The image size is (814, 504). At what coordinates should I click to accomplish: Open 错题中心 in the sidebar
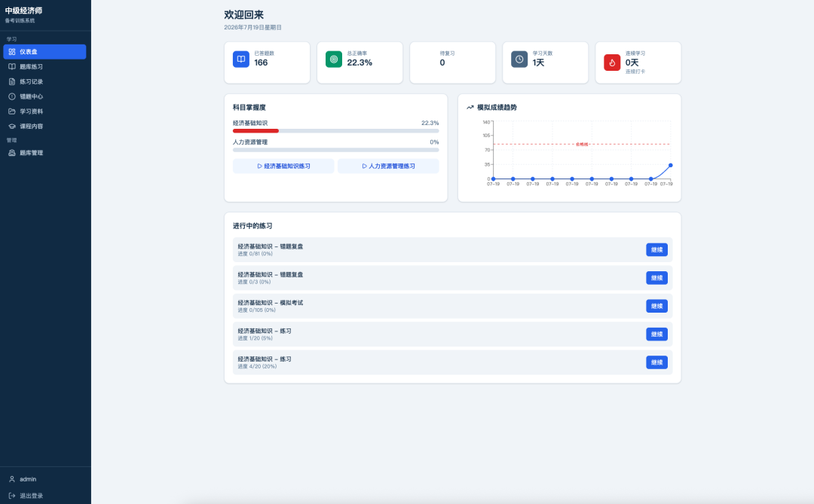coord(44,96)
